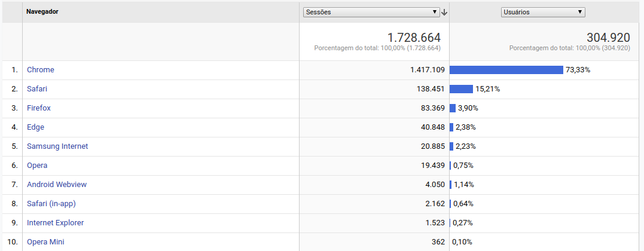Click the Chrome sessions value 1.417.109
The height and width of the screenshot is (251, 644).
pyautogui.click(x=428, y=70)
